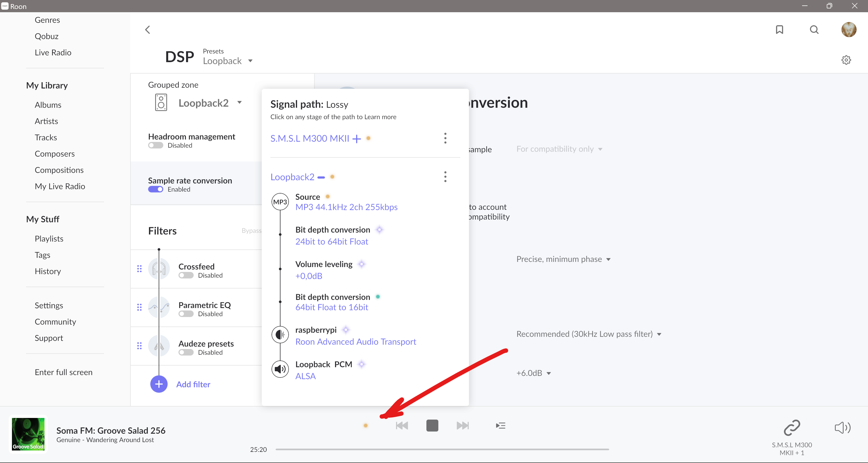
Task: Open Qobuz in the sidebar
Action: (x=46, y=36)
